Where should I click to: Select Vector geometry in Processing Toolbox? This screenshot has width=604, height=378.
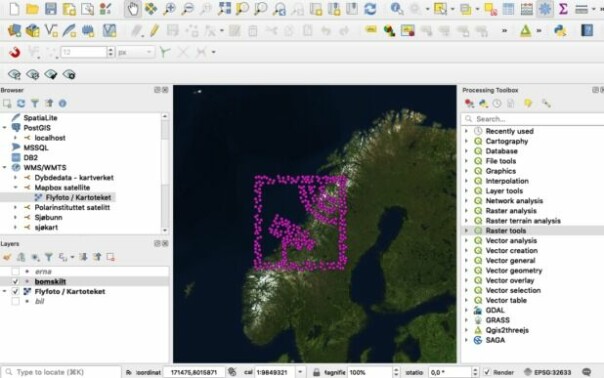[513, 270]
